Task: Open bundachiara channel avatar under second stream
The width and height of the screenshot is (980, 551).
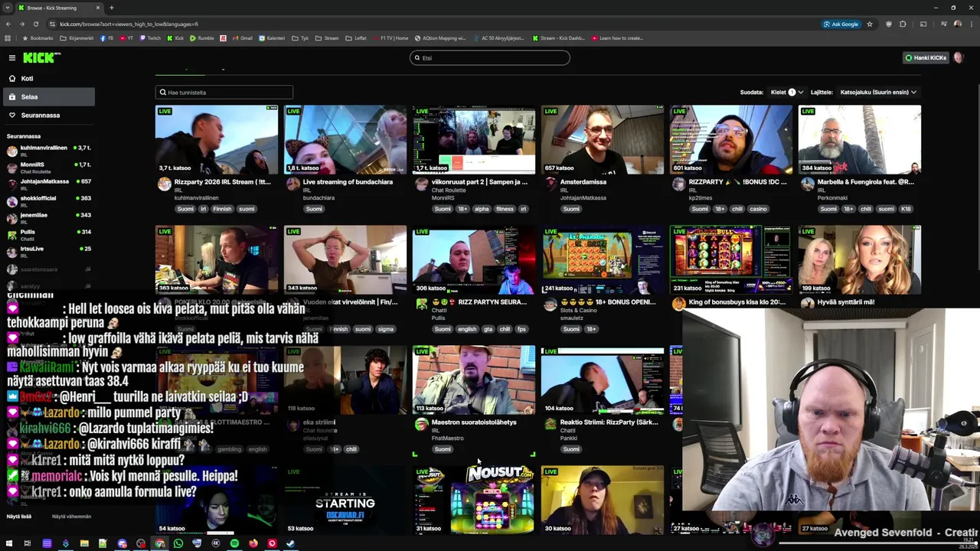Action: tap(293, 184)
